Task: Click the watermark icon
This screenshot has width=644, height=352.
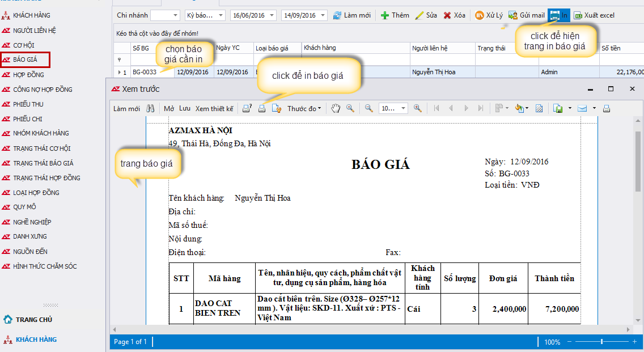Action: [x=539, y=108]
